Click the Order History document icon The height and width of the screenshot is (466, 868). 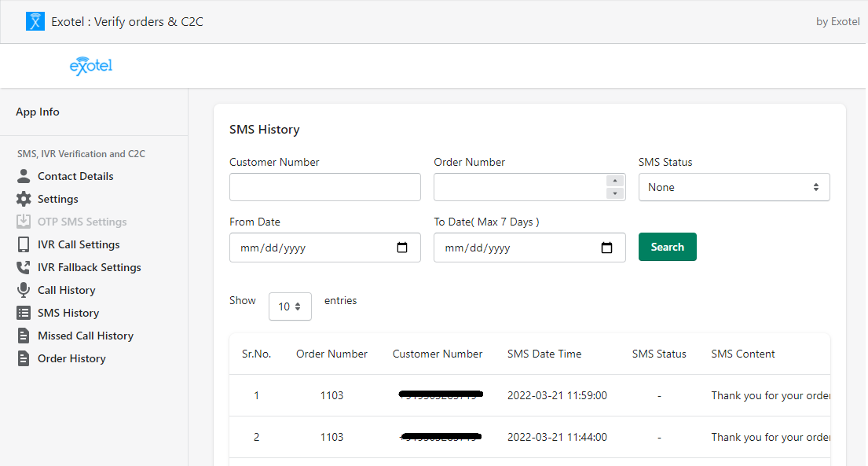[x=24, y=358]
